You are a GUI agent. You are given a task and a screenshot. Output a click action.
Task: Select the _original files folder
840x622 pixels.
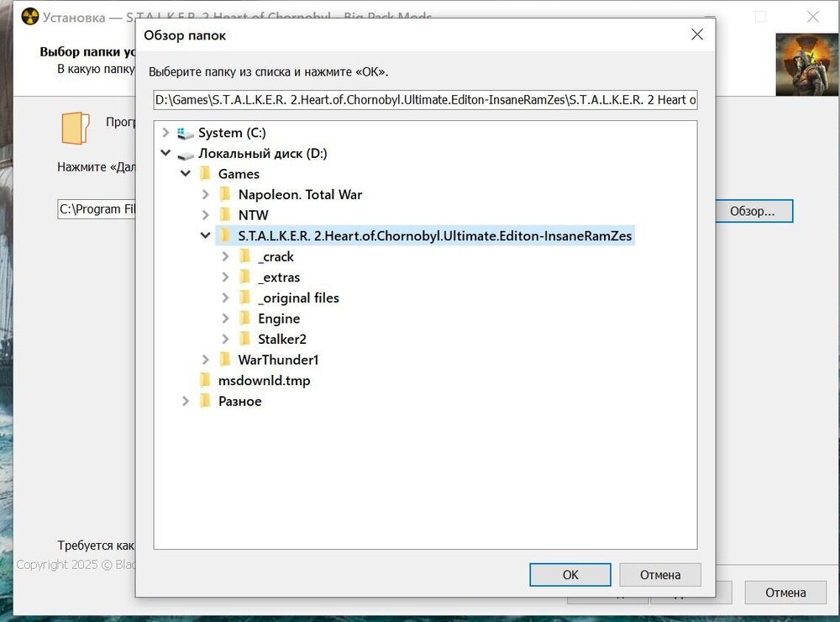point(298,298)
